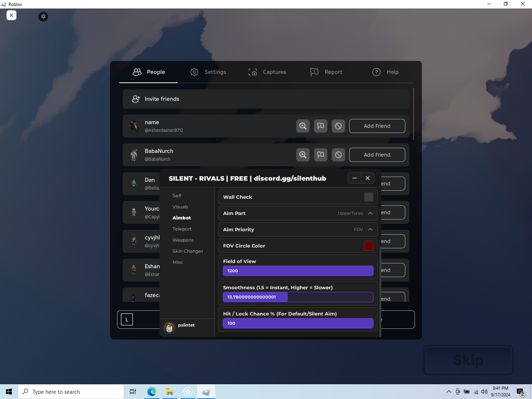
Task: Report player Asherdasher0712 with flag icon
Action: [x=321, y=126]
